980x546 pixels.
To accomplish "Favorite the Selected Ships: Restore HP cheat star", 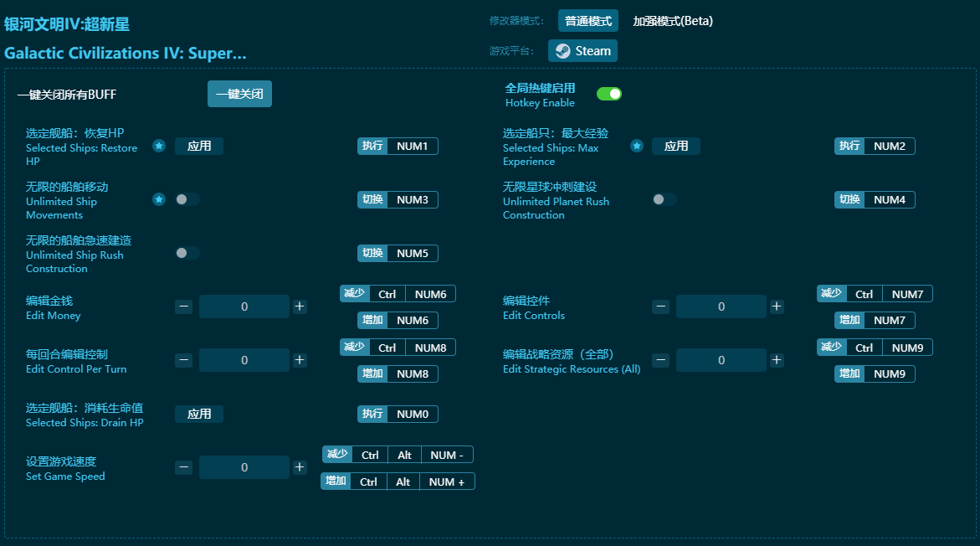I will coord(159,146).
